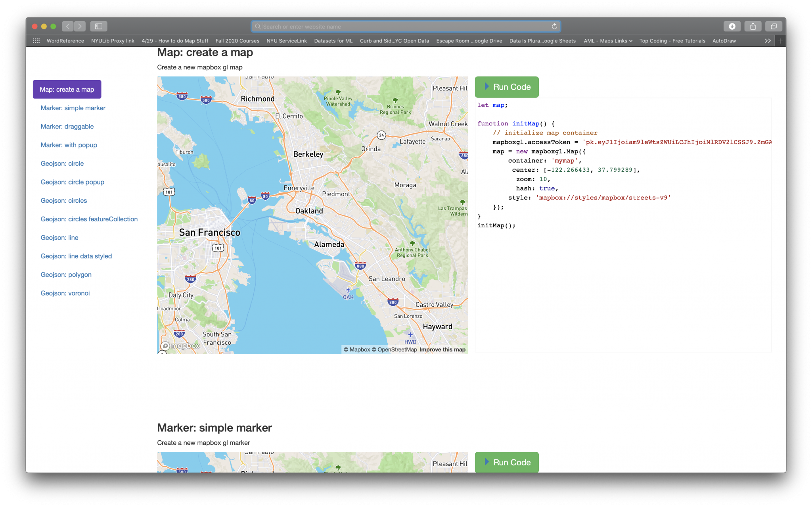Select the Geojson: voronoi sidebar link
Viewport: 812px width, 507px height.
point(65,293)
